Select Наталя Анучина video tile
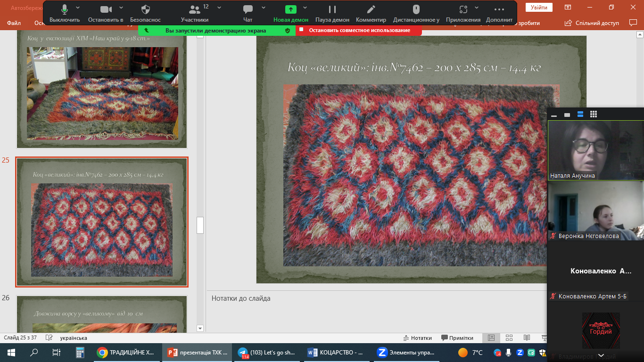Image resolution: width=644 pixels, height=362 pixels. 595,150
